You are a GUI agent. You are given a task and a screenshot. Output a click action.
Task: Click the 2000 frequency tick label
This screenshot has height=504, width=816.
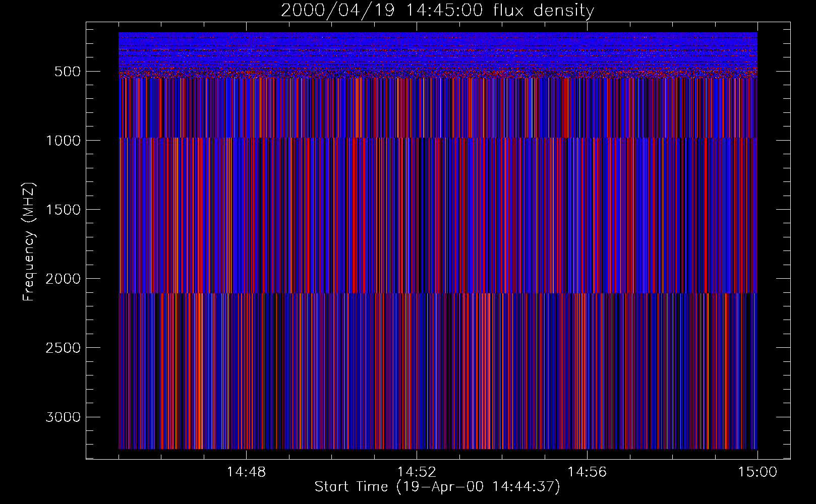coord(63,279)
